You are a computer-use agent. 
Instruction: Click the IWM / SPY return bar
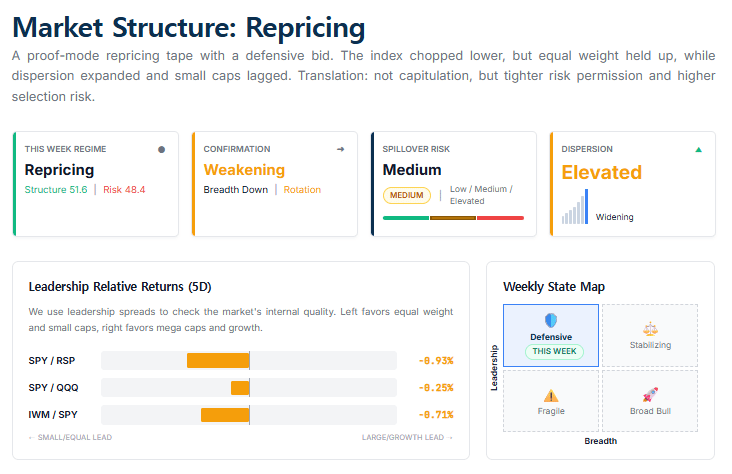click(x=225, y=414)
